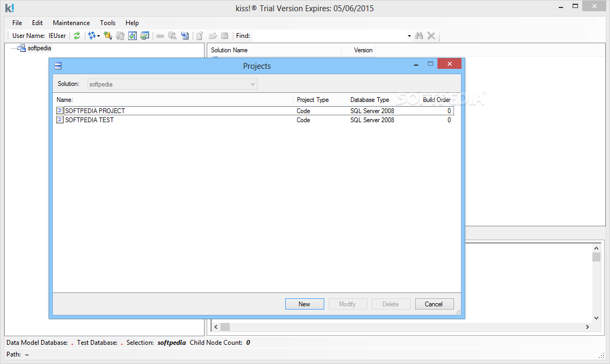Click the gray database transfer toolbar icon
Viewport: 610px width, 364px height.
point(120,36)
